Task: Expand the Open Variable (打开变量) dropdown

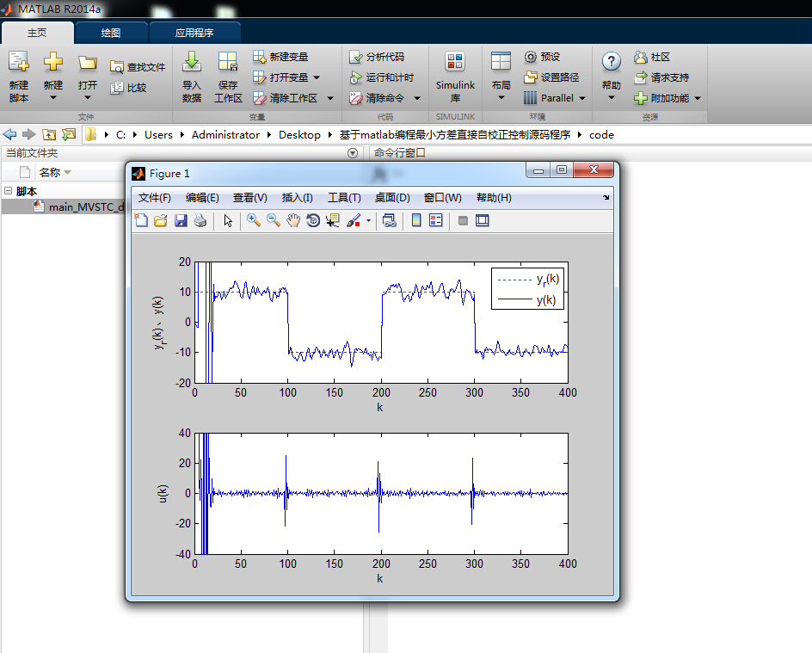Action: 317,77
